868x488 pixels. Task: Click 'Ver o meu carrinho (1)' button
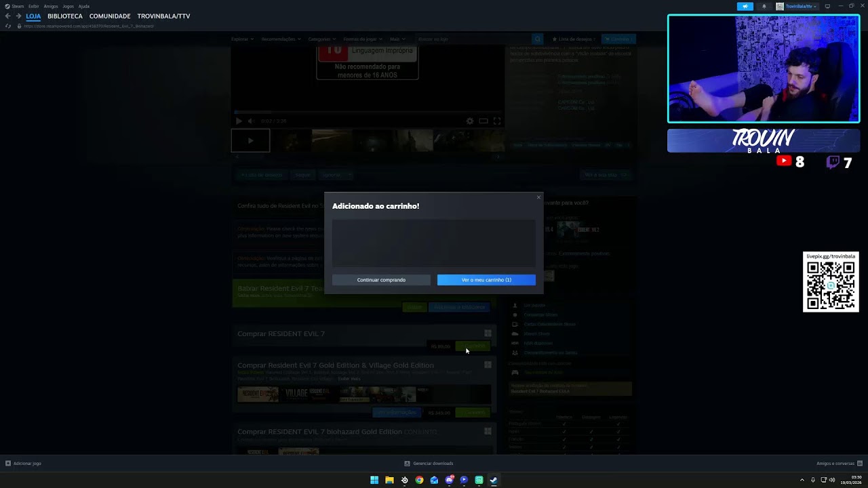[486, 280]
